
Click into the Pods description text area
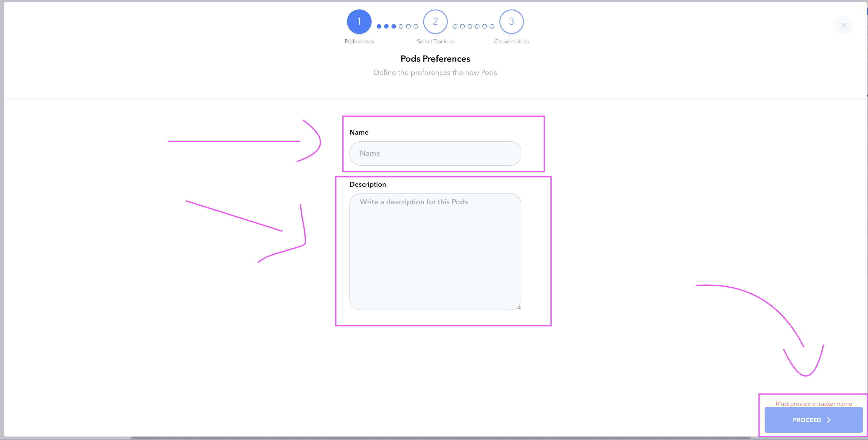tap(435, 251)
